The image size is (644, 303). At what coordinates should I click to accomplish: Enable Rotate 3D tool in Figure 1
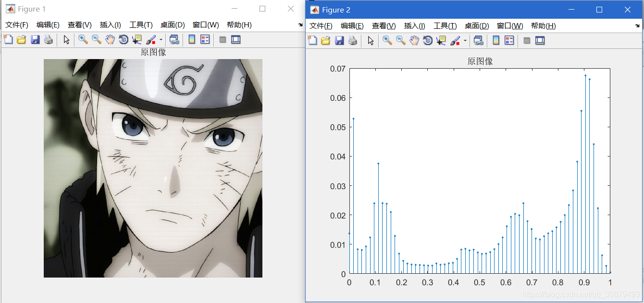pyautogui.click(x=124, y=39)
